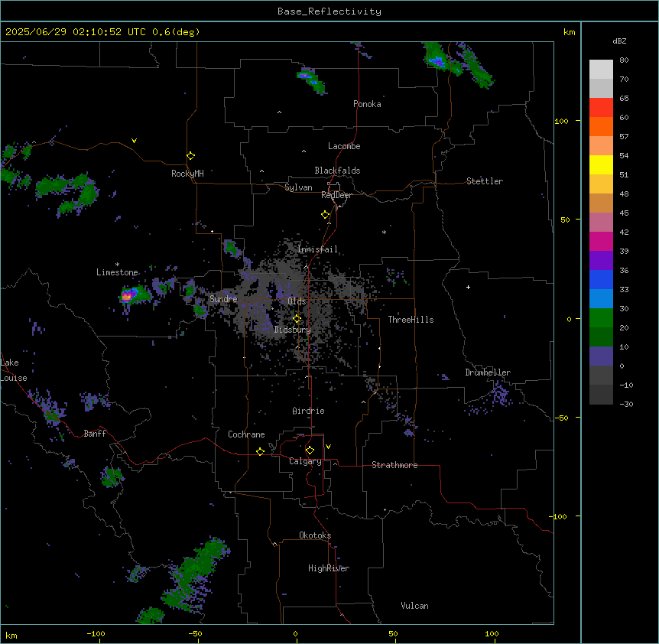Viewport: 659px width, 644px height.
Task: Click the Okotoks city label
Action: (x=315, y=535)
